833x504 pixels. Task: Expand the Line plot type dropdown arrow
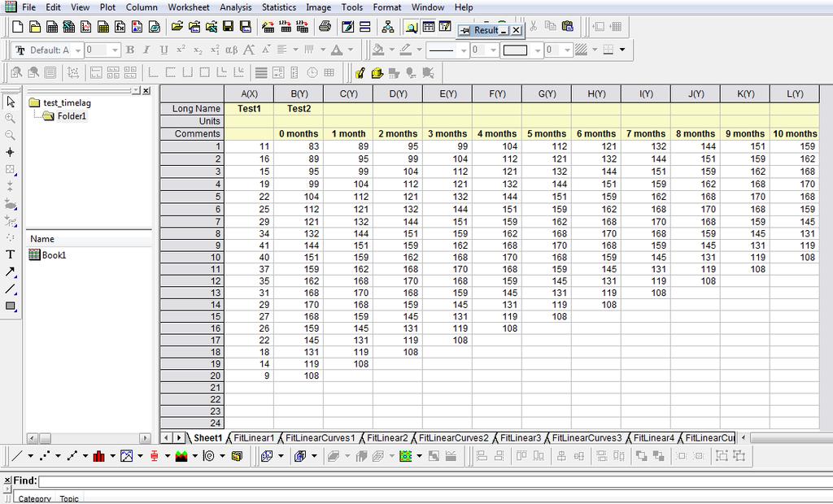click(30, 456)
